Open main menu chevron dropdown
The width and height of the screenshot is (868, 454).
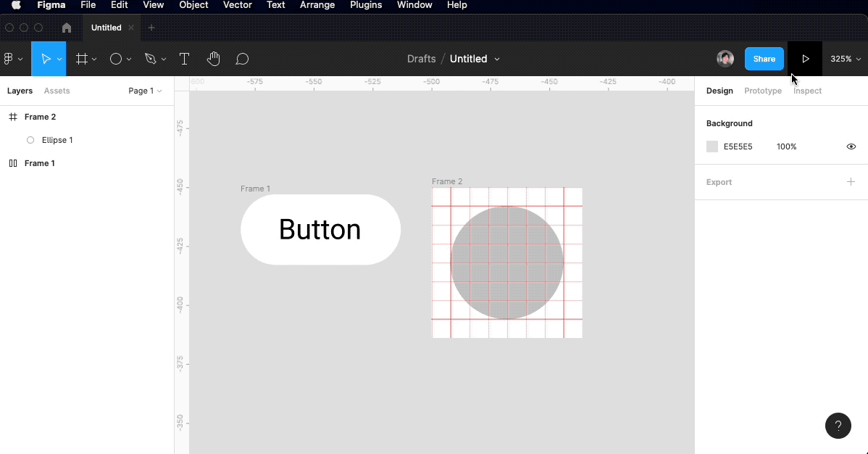click(20, 59)
